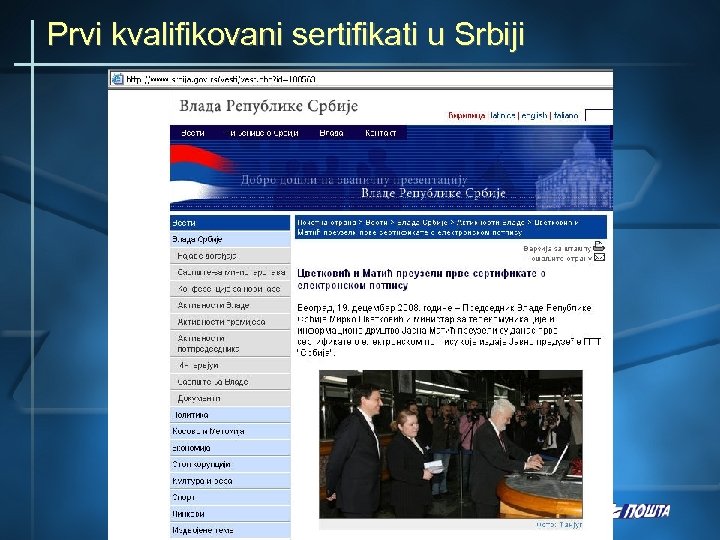The width and height of the screenshot is (720, 540).
Task: Select Косово и Метохија in the sidebar
Action: 230,432
